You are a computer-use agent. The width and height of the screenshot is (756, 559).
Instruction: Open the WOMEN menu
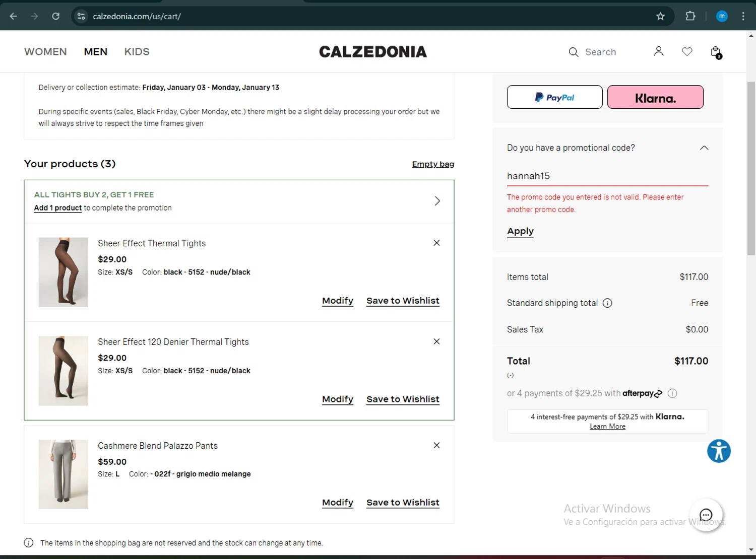click(x=45, y=51)
